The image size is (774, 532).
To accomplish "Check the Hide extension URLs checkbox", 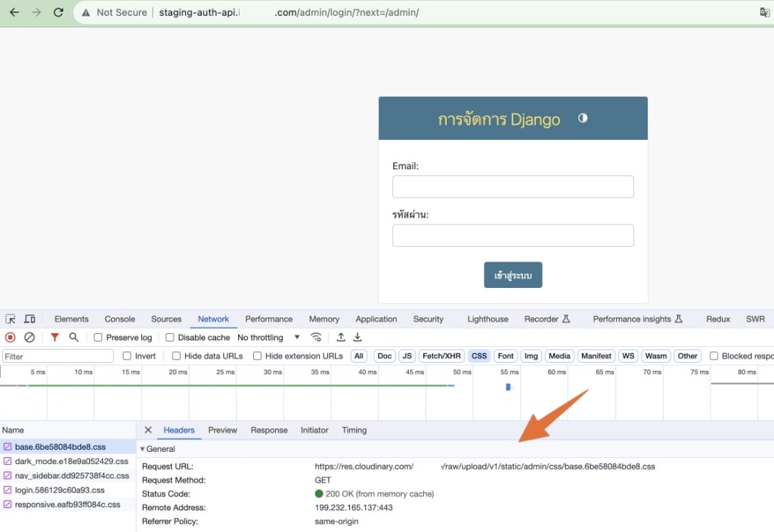I will [257, 356].
